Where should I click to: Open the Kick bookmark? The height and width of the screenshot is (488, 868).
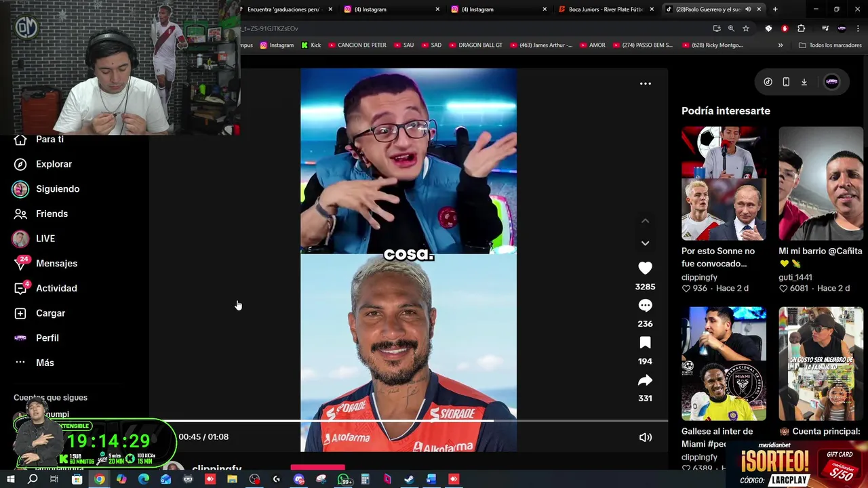311,45
